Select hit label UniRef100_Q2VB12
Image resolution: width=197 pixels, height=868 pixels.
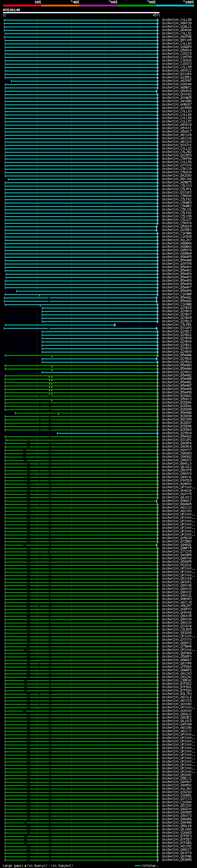point(176,335)
